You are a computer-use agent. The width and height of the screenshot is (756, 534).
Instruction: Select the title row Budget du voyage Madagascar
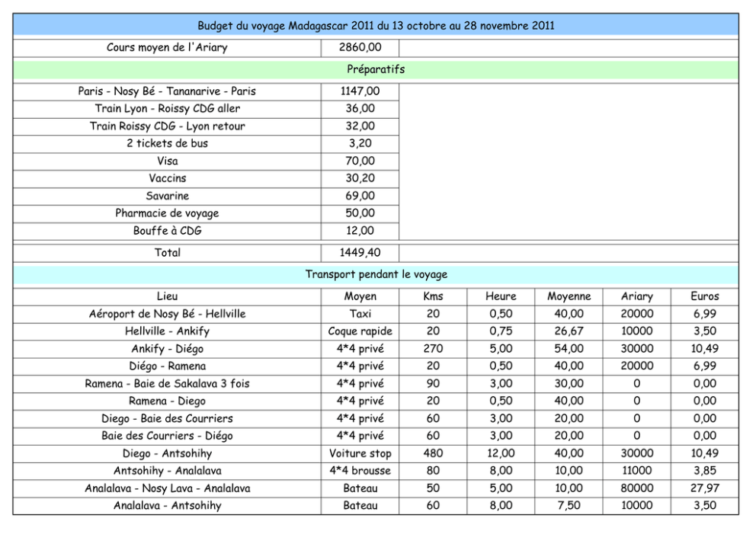click(x=376, y=26)
